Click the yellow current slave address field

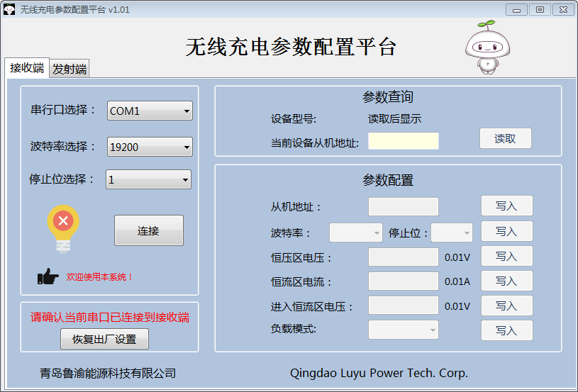click(x=403, y=141)
